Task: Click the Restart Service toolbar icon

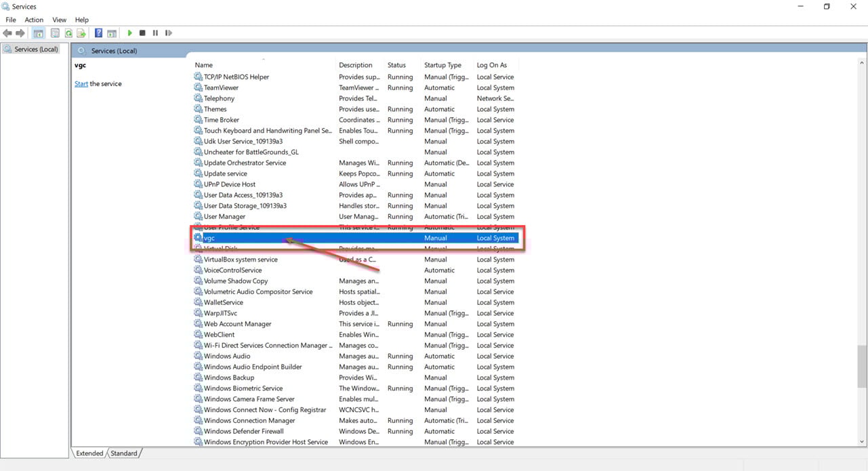Action: [168, 33]
